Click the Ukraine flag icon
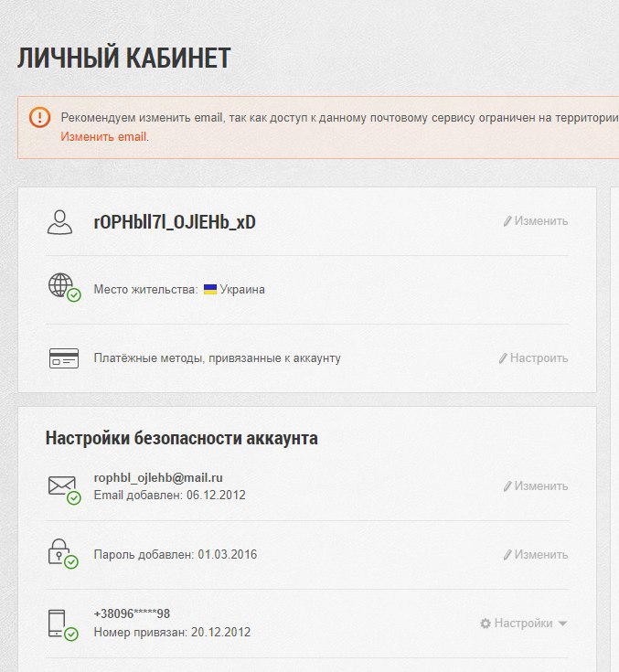 pos(210,289)
